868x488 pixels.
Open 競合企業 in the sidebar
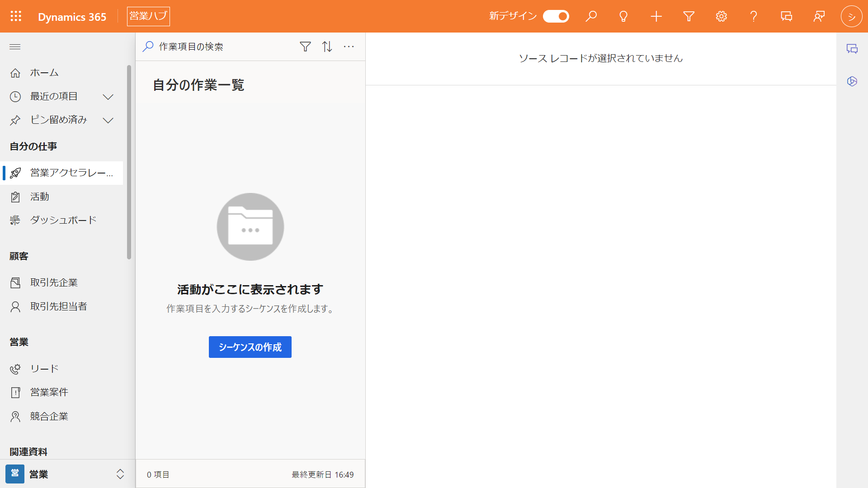(61, 416)
